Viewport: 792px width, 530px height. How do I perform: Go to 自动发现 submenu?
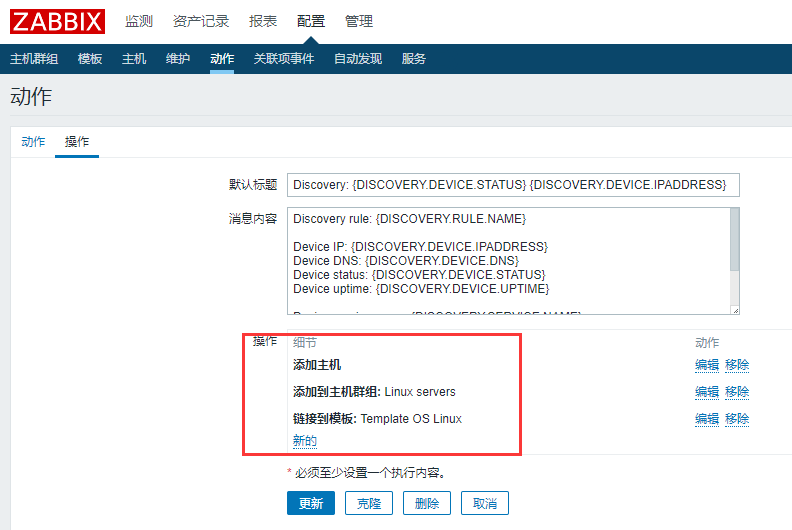pos(358,59)
